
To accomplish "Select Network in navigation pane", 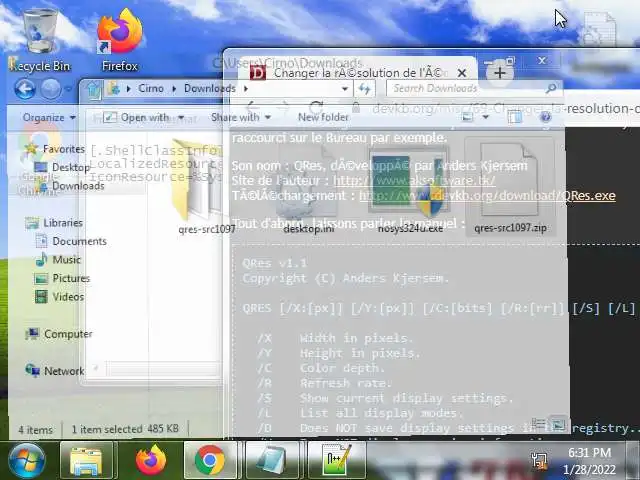I will (55, 371).
